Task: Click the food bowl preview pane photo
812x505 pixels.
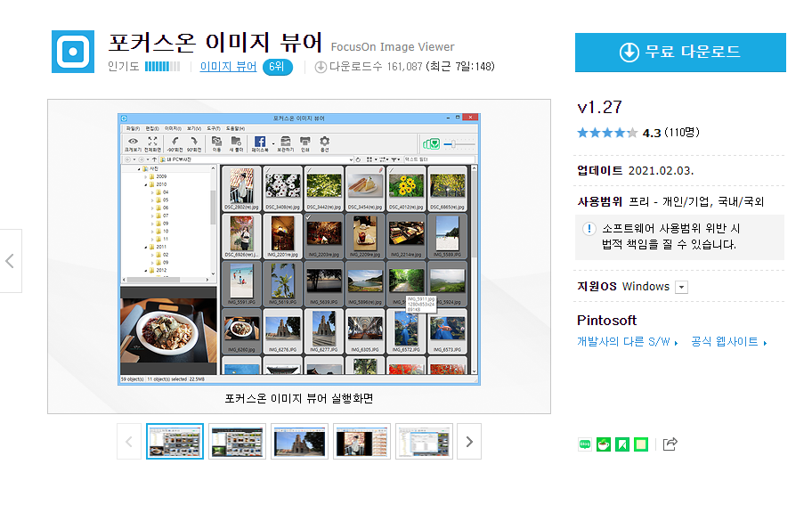Action: 168,332
